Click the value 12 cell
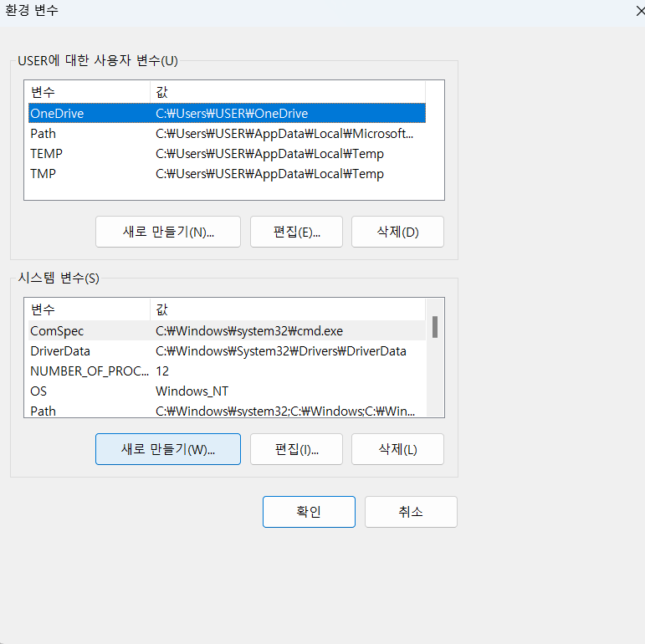This screenshot has height=644, width=645. point(162,371)
